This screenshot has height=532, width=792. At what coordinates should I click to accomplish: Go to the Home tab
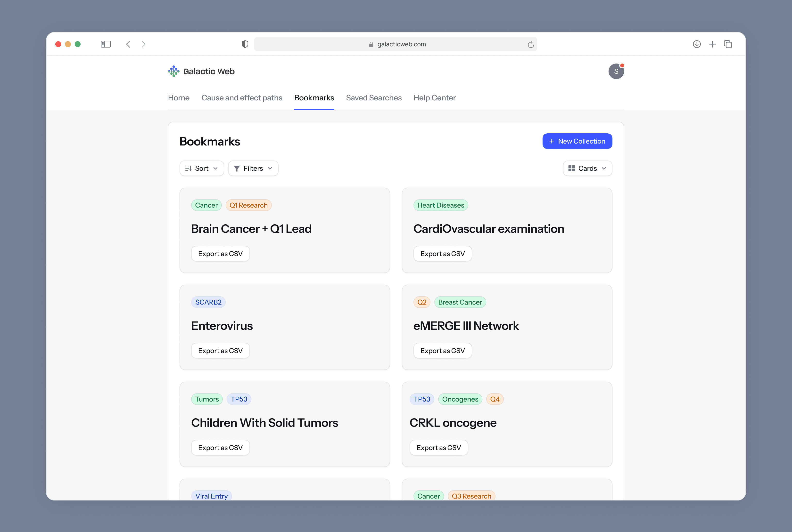coord(179,98)
